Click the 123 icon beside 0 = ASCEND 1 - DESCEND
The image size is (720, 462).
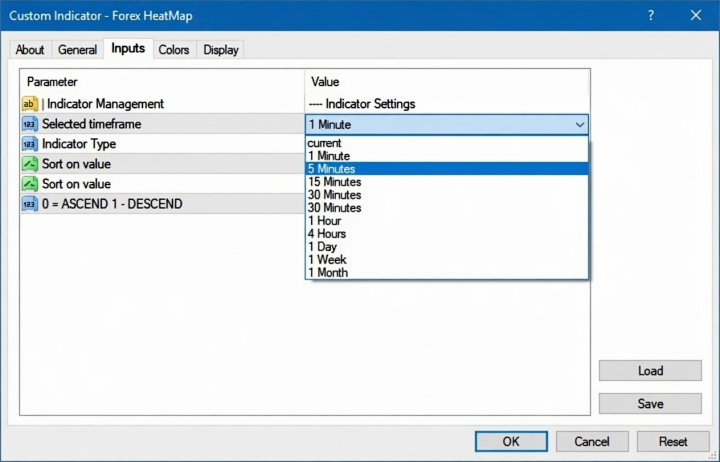pos(30,204)
